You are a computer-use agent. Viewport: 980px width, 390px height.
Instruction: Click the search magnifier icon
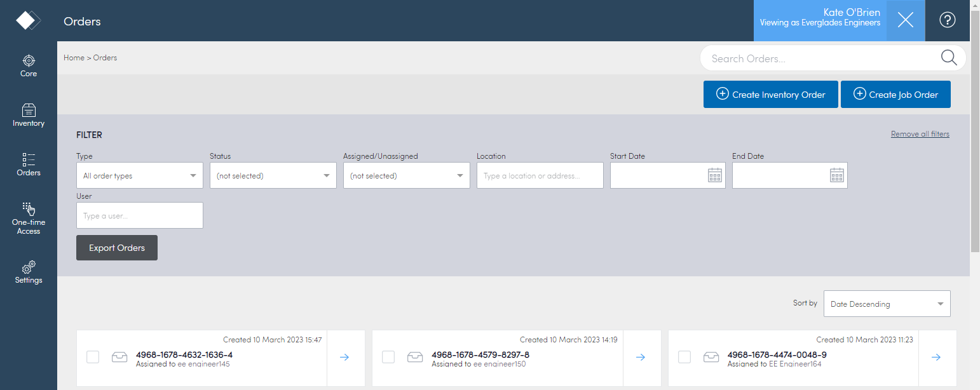(x=949, y=58)
